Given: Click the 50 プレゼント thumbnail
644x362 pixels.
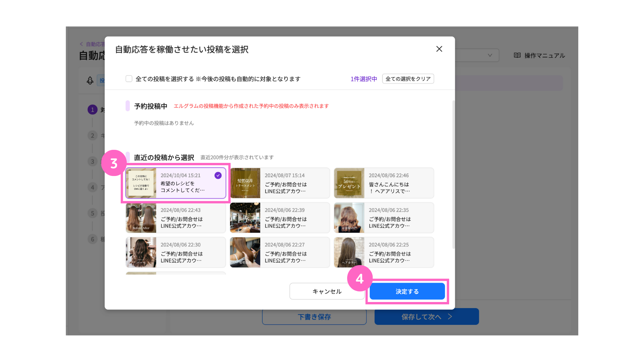Looking at the screenshot, I should click(349, 183).
